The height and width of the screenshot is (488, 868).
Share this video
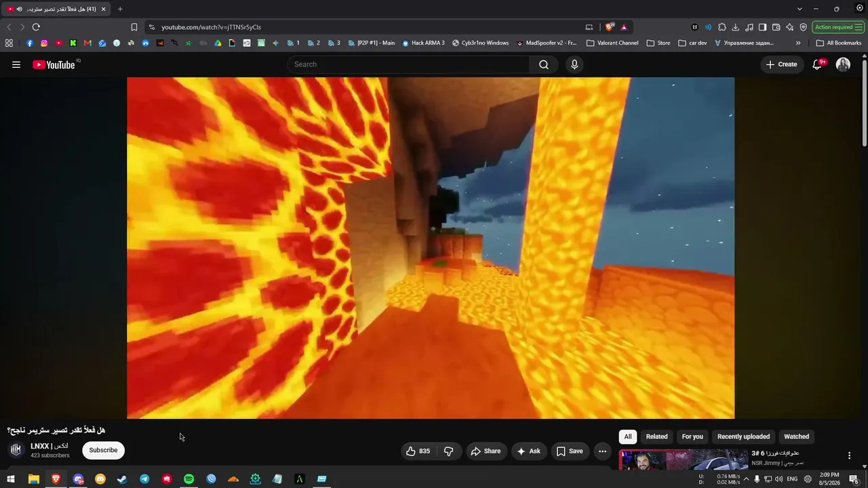click(486, 451)
